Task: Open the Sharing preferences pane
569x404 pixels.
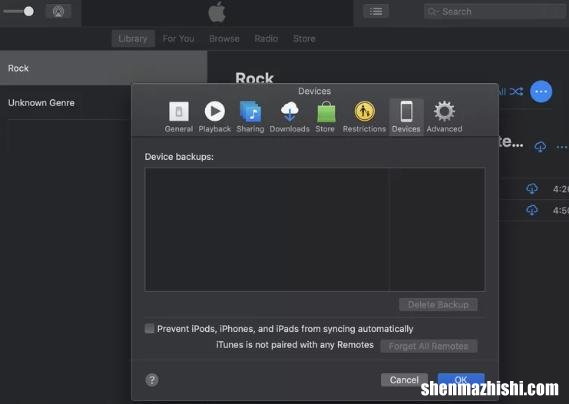Action: (250, 117)
